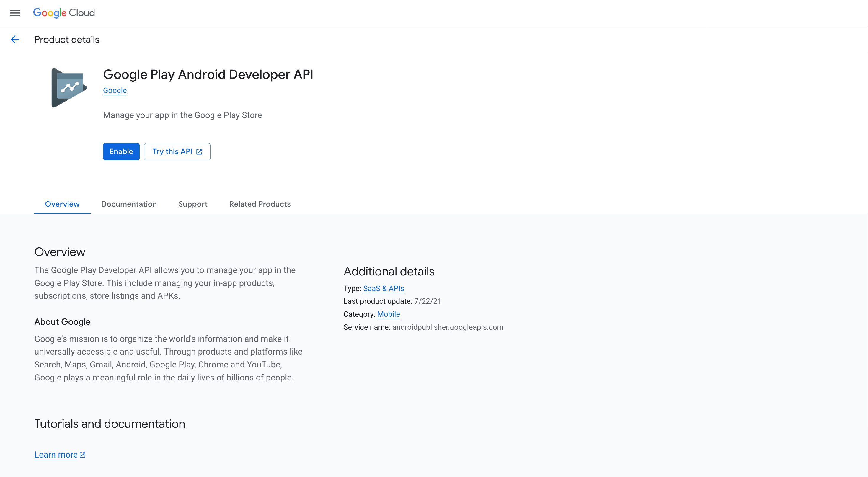The height and width of the screenshot is (477, 868).
Task: Click the Product details header label
Action: click(66, 40)
